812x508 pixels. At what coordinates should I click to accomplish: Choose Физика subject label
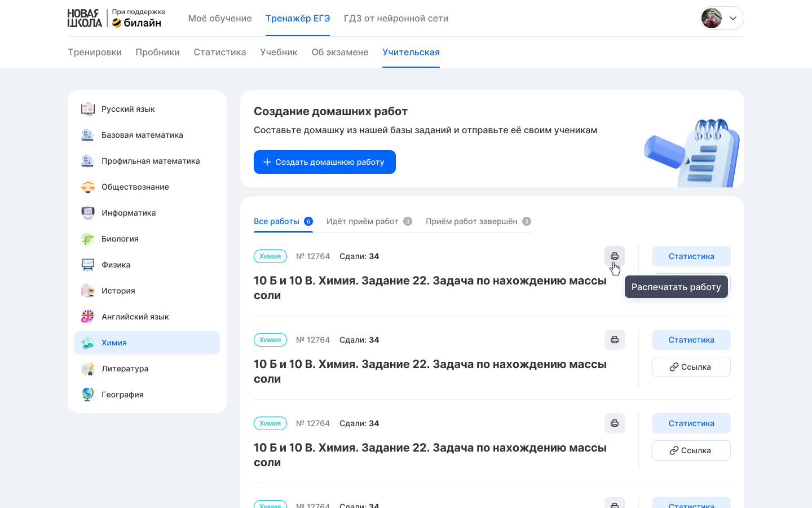[116, 265]
